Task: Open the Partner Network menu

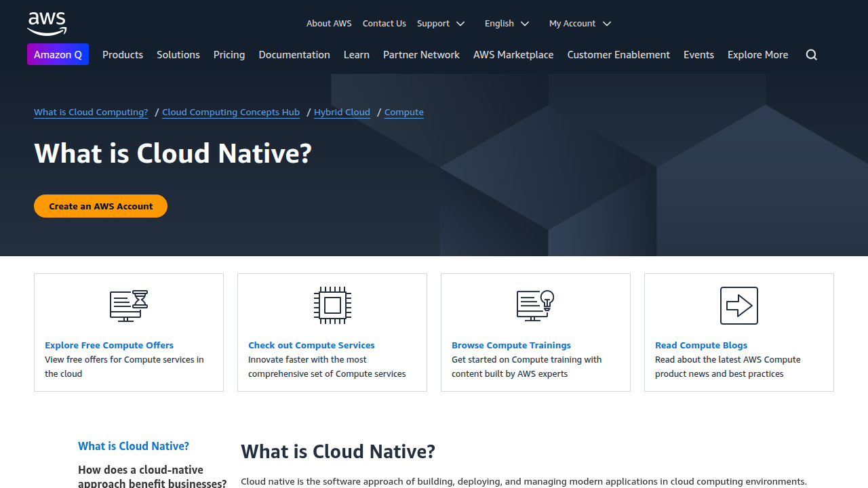Action: coord(421,55)
